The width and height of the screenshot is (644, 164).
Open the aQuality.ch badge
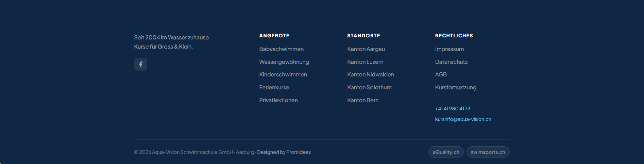[446, 152]
